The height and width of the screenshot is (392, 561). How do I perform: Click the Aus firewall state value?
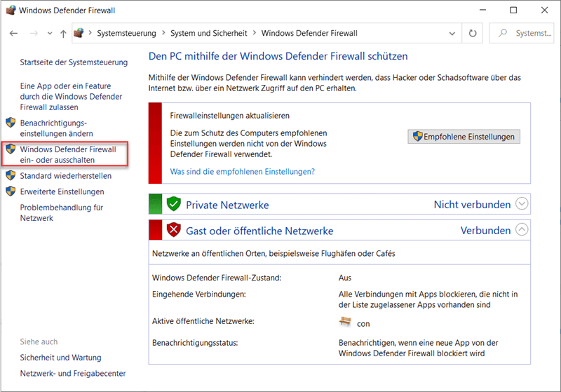tap(345, 278)
